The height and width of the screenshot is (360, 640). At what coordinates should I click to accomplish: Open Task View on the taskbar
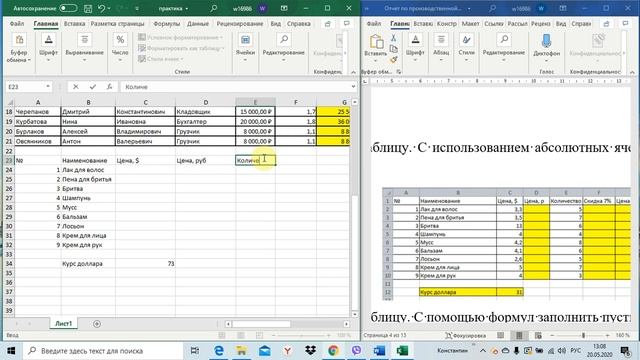pos(195,351)
